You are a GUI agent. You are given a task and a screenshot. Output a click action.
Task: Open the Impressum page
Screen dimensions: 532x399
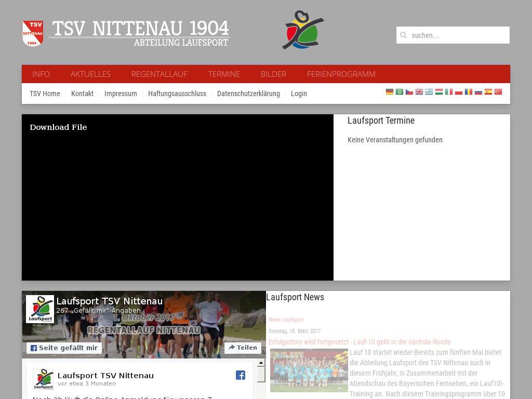[121, 94]
